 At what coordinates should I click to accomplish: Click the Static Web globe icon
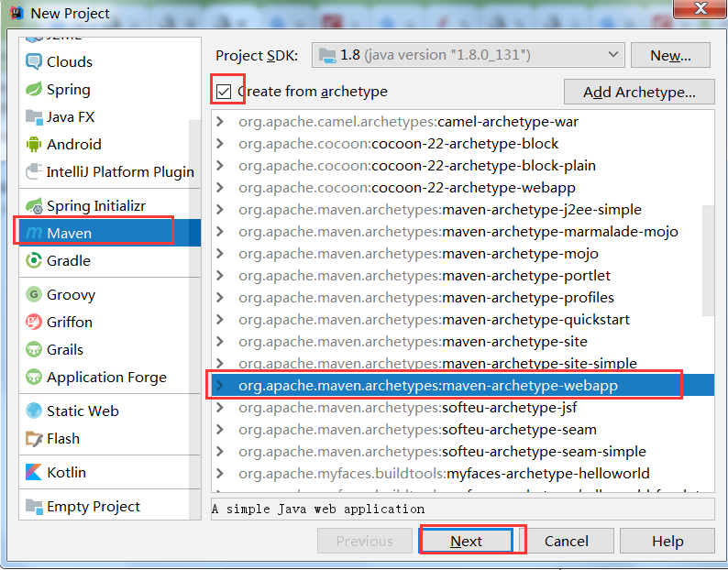33,411
